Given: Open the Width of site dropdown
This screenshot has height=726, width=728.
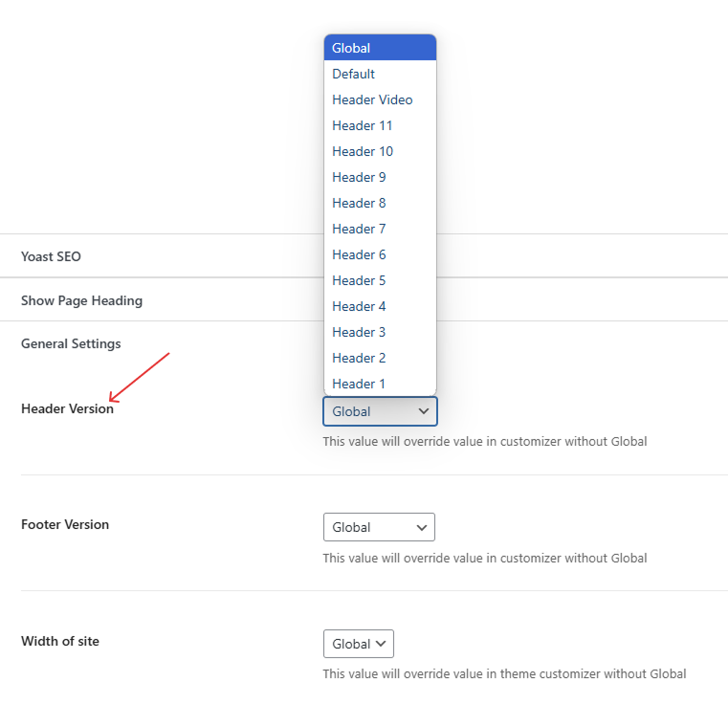Looking at the screenshot, I should [x=358, y=644].
